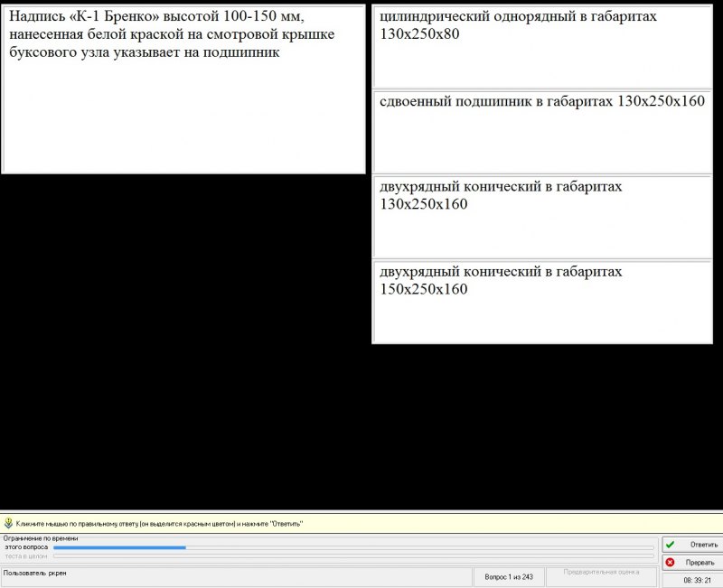Choose answer 'двухрядный конический 130x250x160'
This screenshot has width=723, height=588.
coord(542,217)
